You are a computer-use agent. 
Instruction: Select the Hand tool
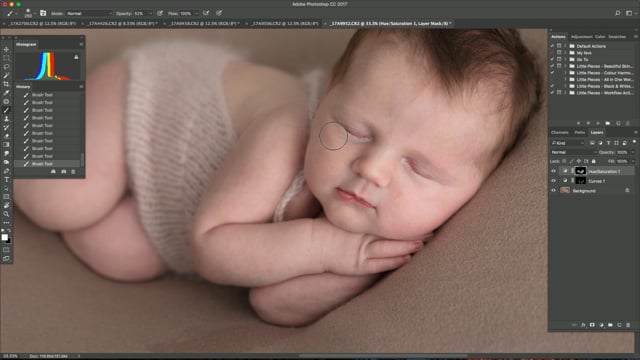click(6, 205)
